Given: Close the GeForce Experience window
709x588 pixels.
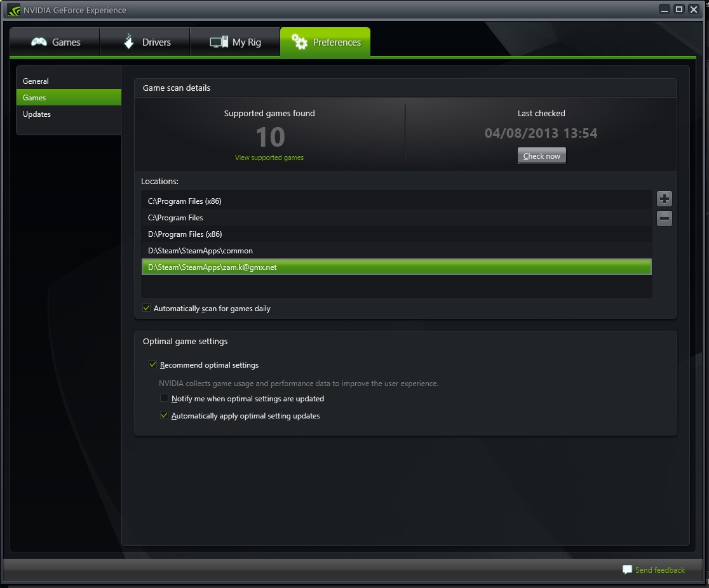Looking at the screenshot, I should click(x=693, y=9).
